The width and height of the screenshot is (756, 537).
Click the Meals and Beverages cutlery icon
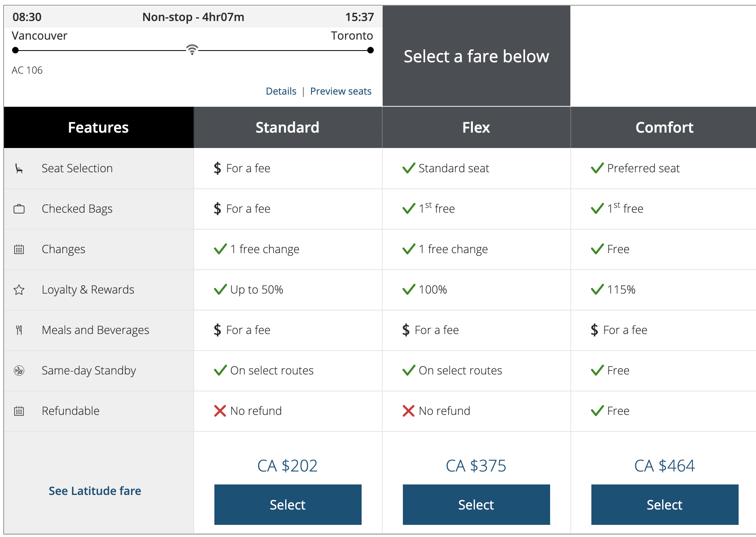pyautogui.click(x=19, y=330)
